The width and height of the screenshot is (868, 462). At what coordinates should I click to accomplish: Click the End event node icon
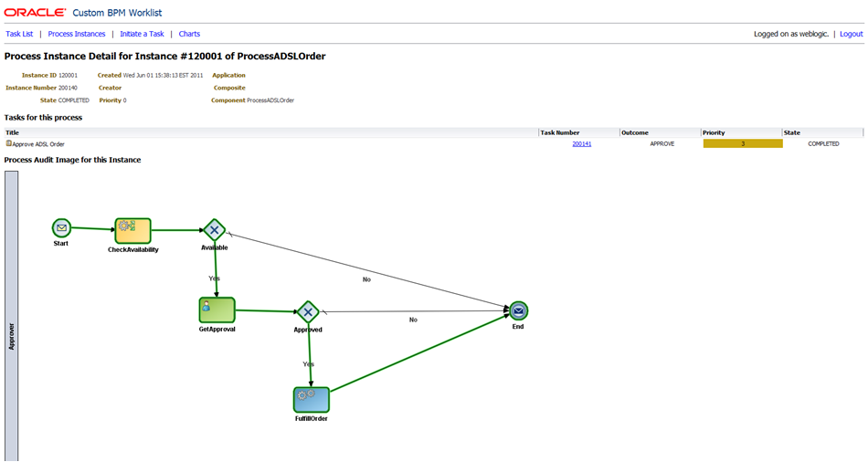(x=518, y=310)
